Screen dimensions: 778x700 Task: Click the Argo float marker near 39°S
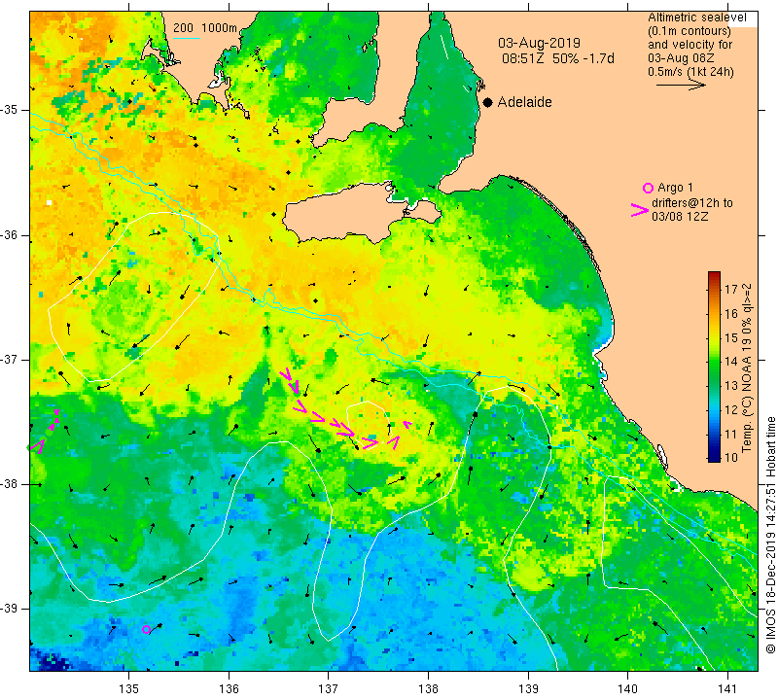(x=146, y=630)
